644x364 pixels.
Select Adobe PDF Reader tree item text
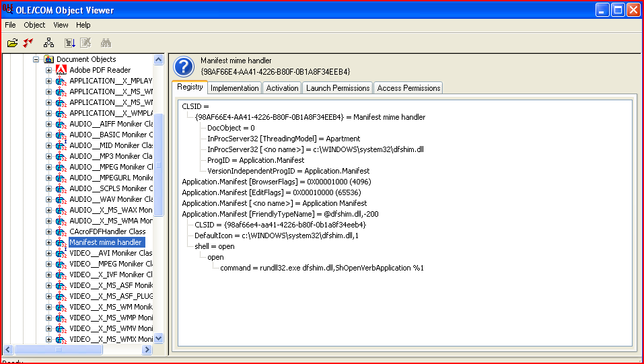100,70
